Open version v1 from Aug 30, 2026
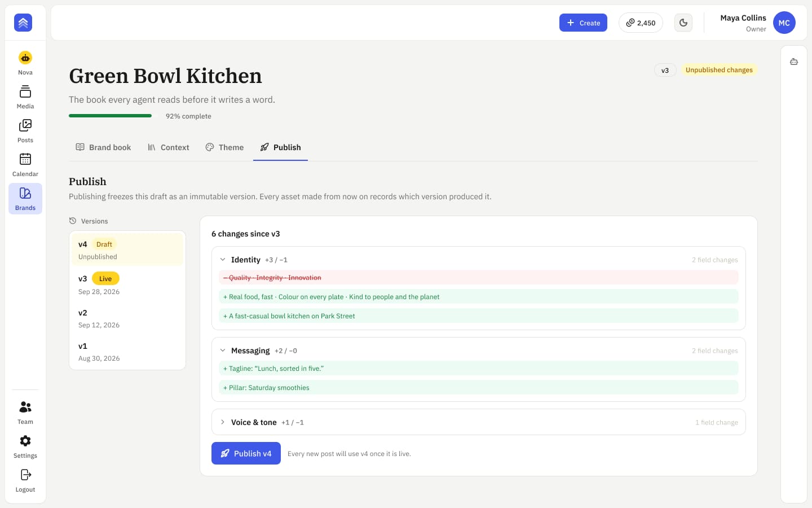Screen dimensions: 812x508 [x=127, y=352]
